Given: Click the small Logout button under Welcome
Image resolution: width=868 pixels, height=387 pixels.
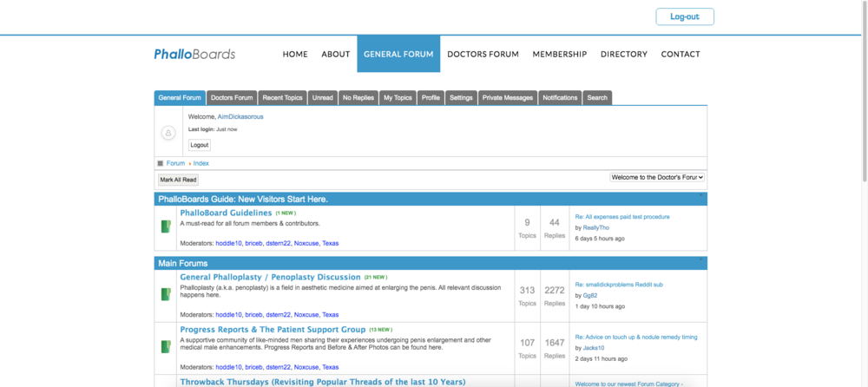Looking at the screenshot, I should pyautogui.click(x=200, y=145).
